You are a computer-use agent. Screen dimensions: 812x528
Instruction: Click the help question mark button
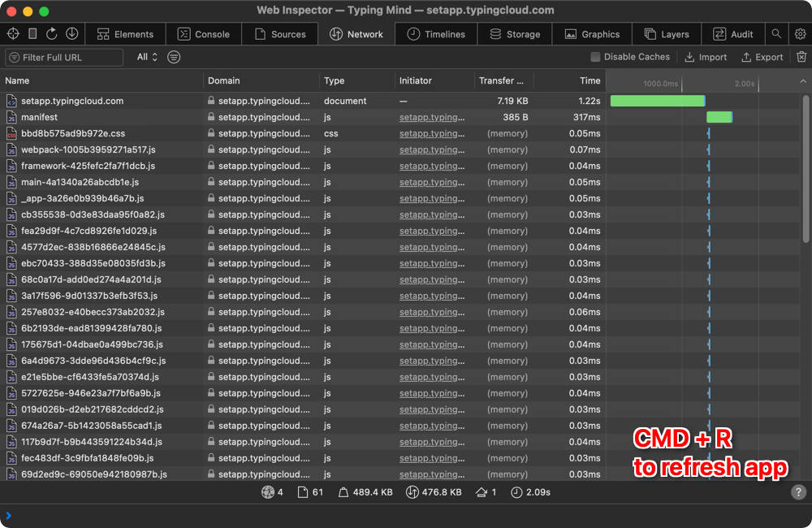[x=798, y=492]
